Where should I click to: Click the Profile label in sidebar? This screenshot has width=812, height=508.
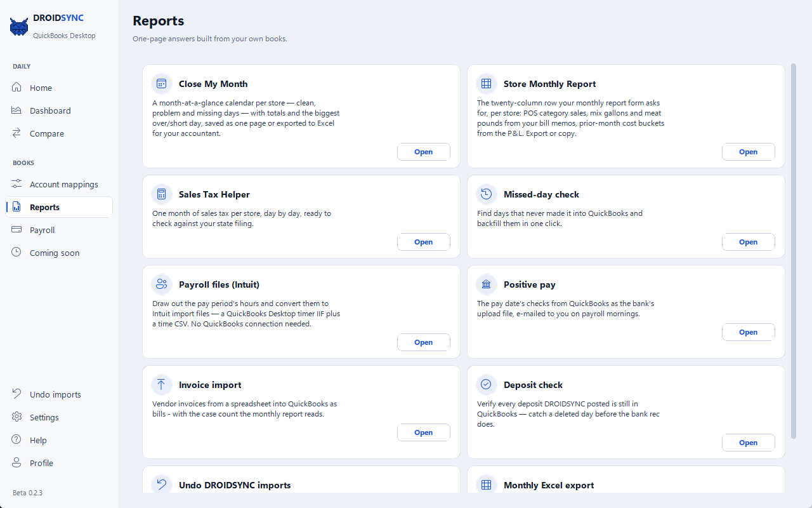click(41, 463)
